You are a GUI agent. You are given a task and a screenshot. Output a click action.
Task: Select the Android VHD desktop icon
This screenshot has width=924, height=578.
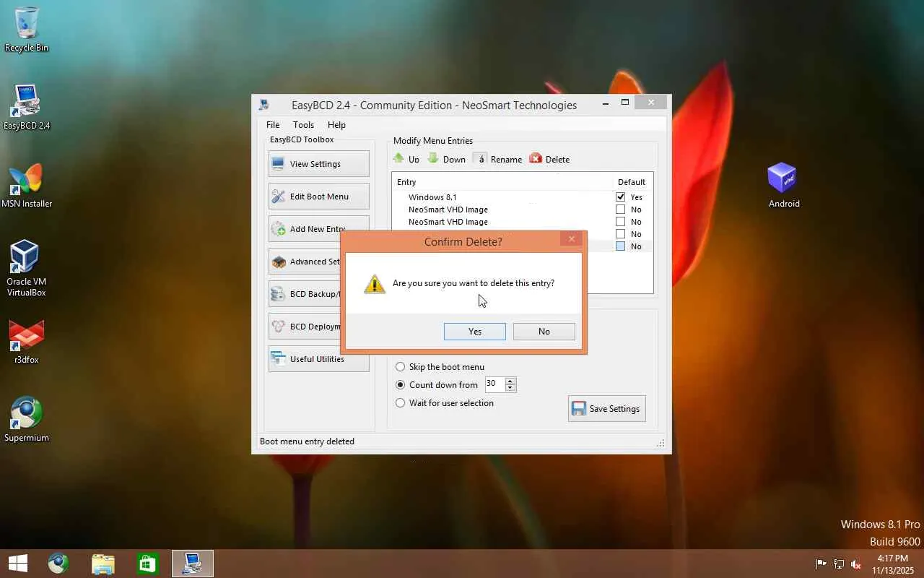(x=783, y=186)
